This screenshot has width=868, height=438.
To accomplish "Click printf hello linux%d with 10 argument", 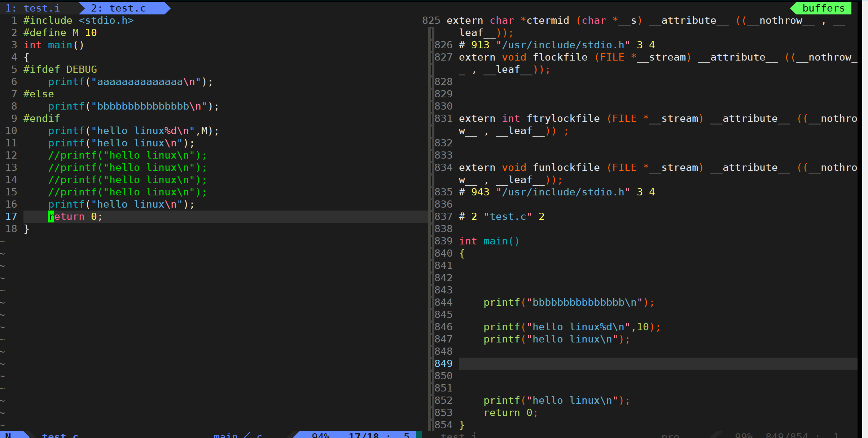I will [572, 327].
